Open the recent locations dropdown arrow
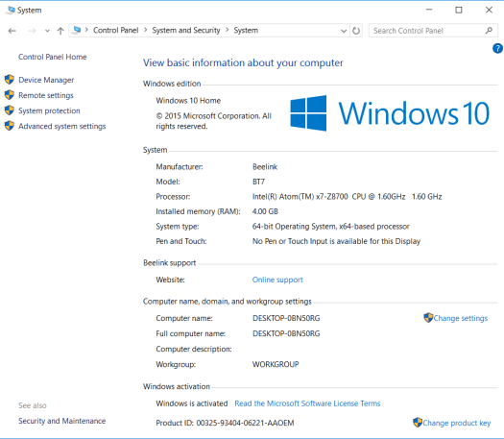504x439 pixels. pyautogui.click(x=47, y=31)
